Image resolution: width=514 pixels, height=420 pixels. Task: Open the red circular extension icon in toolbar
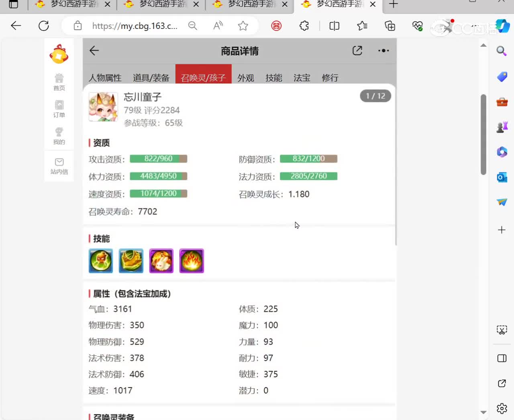(276, 26)
